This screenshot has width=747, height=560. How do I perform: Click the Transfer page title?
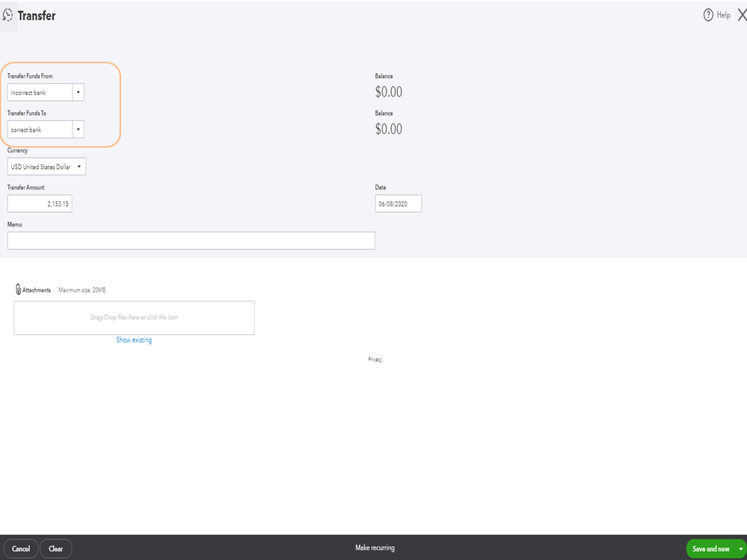click(x=37, y=16)
